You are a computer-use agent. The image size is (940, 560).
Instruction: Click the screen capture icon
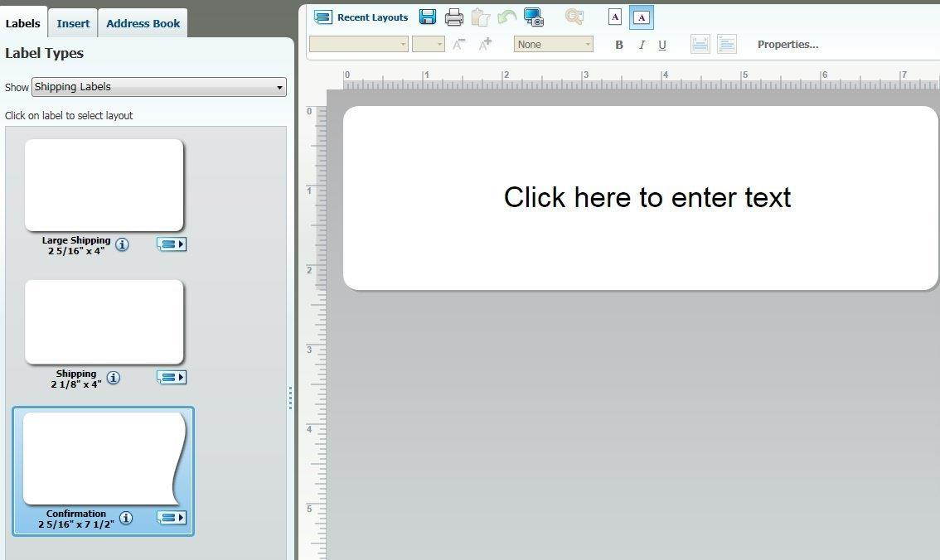533,17
